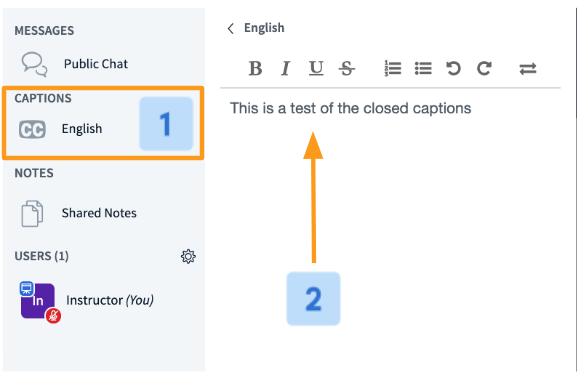
Task: Click the Public Chat bubbles icon
Action: (34, 64)
